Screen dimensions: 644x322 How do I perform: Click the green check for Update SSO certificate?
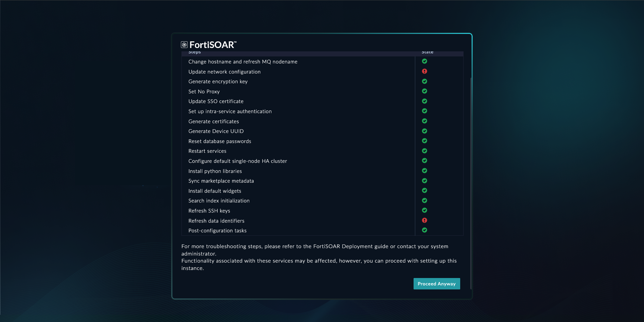424,101
